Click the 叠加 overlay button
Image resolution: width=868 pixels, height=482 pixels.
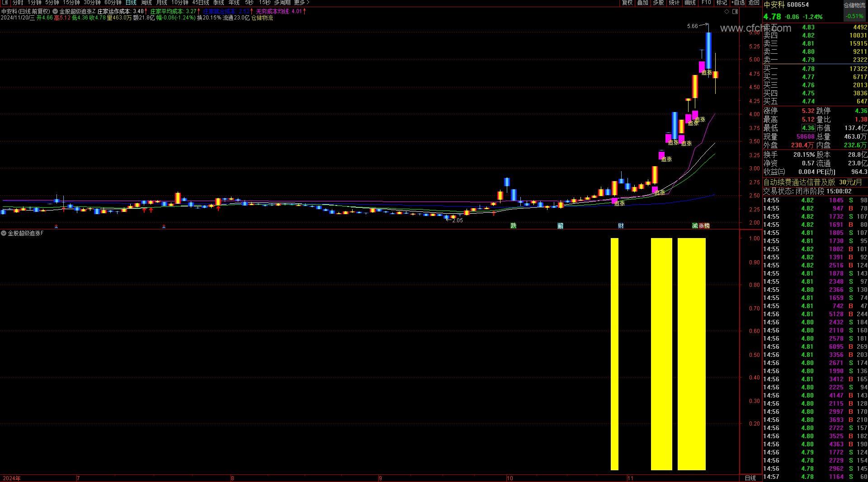pos(643,3)
